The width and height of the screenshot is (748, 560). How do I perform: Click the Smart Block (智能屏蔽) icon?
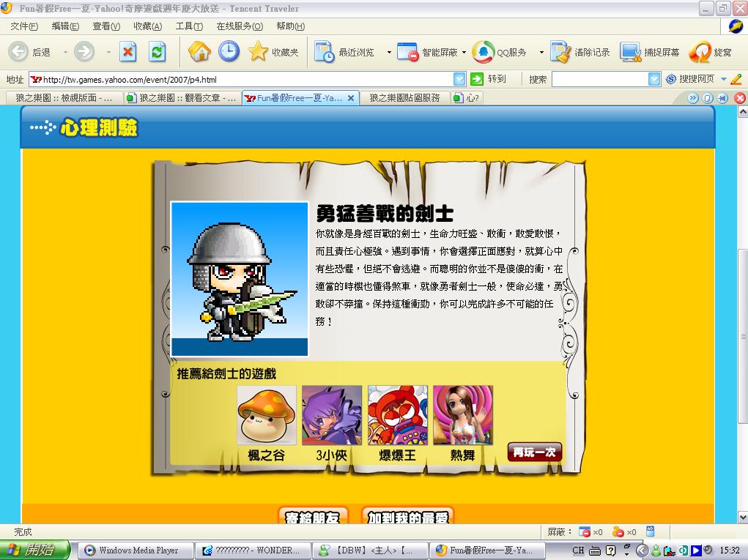coord(408,52)
